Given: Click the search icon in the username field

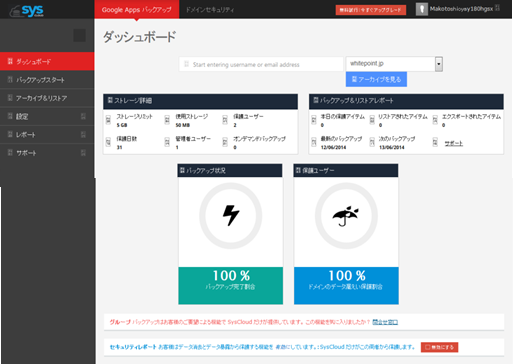Looking at the screenshot, I should (x=187, y=64).
